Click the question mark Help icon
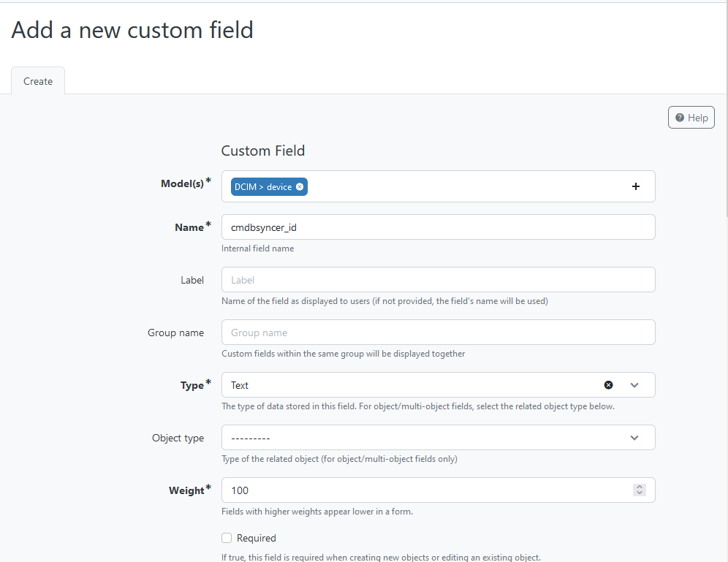Screen dimensions: 728x562 click(680, 118)
